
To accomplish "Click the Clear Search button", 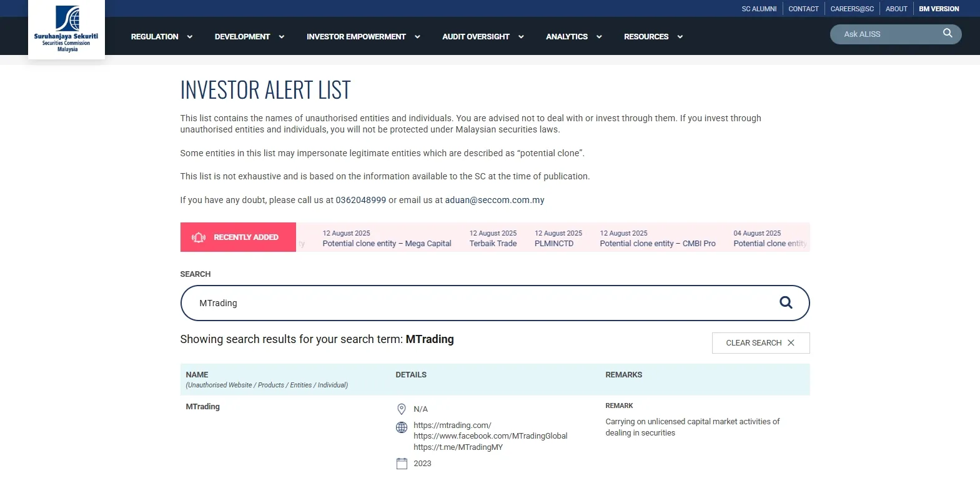I will pyautogui.click(x=761, y=343).
